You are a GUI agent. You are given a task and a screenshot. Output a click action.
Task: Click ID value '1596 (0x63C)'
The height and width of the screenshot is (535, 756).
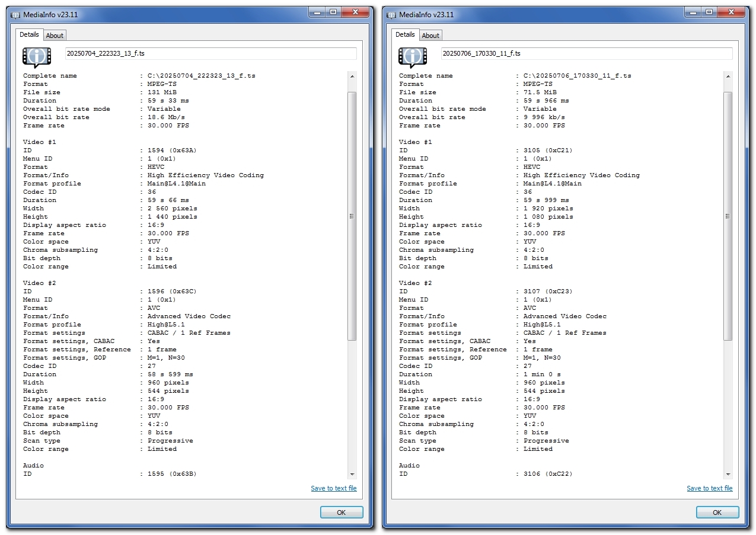[x=172, y=291]
